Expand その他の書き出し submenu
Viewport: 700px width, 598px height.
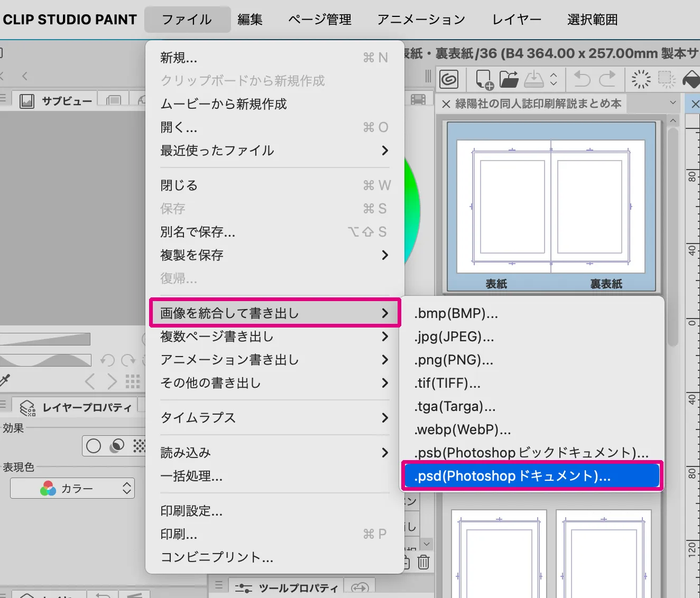(x=275, y=383)
